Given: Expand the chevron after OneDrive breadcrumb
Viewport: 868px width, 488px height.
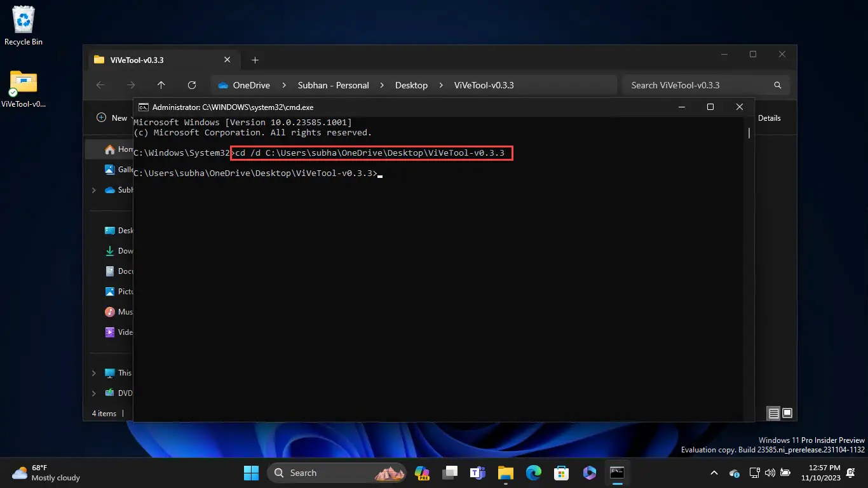Looking at the screenshot, I should point(284,85).
